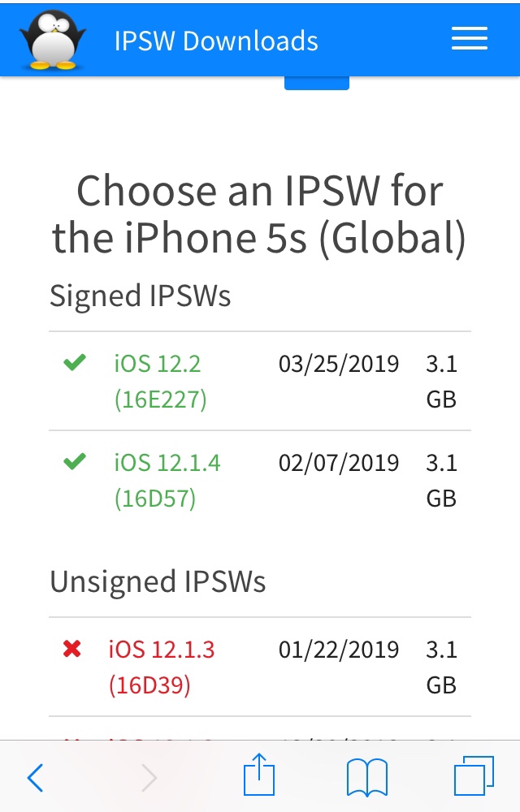Tap the Safari forward arrow
The height and width of the screenshot is (812, 520).
(149, 778)
